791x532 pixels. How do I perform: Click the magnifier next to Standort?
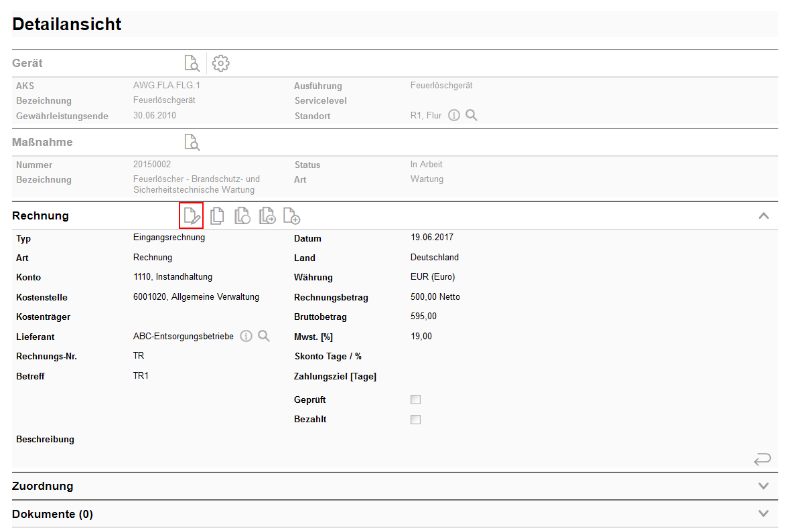(472, 116)
